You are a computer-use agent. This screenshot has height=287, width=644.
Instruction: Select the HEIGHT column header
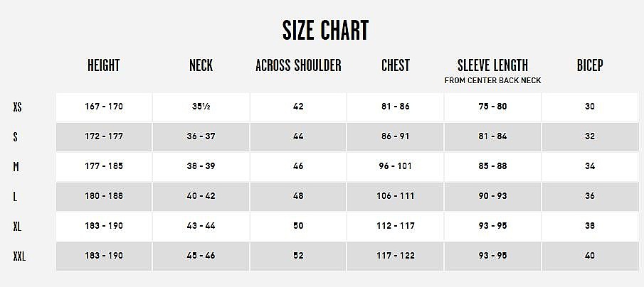[x=103, y=65]
